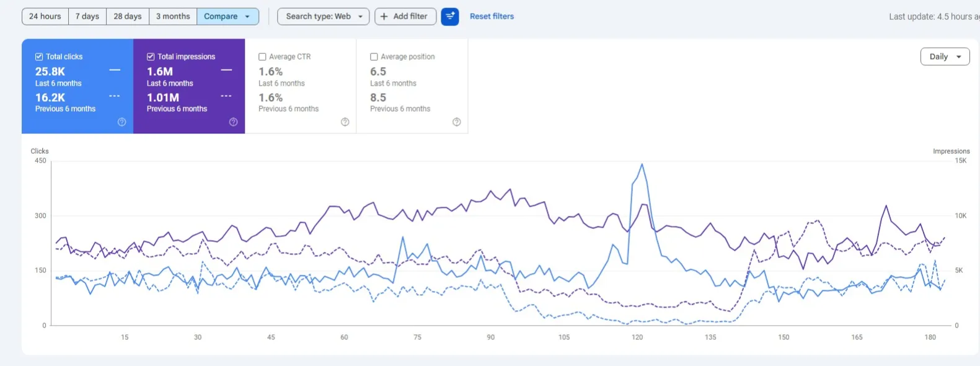This screenshot has width=980, height=366.
Task: Enable the Average CTR checkbox
Action: [262, 56]
